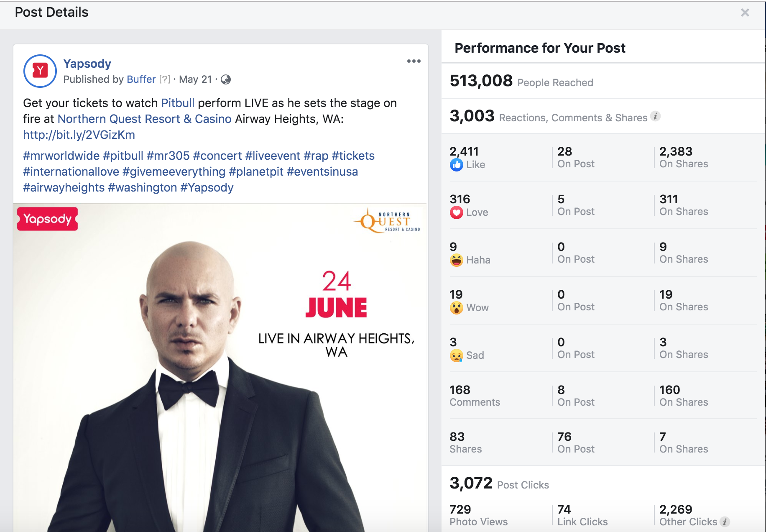Click the Sad crying reaction icon
Image resolution: width=766 pixels, height=532 pixels.
point(457,355)
